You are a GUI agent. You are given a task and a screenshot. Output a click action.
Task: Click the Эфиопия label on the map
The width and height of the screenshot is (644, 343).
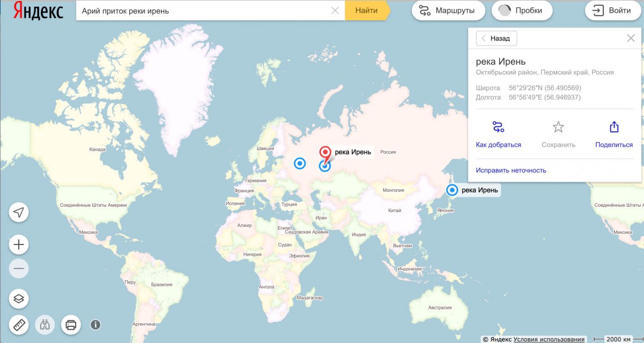(299, 256)
